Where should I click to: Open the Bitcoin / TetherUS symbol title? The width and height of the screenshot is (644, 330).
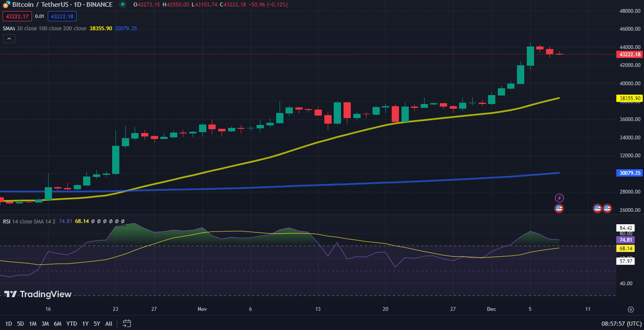(x=62, y=5)
